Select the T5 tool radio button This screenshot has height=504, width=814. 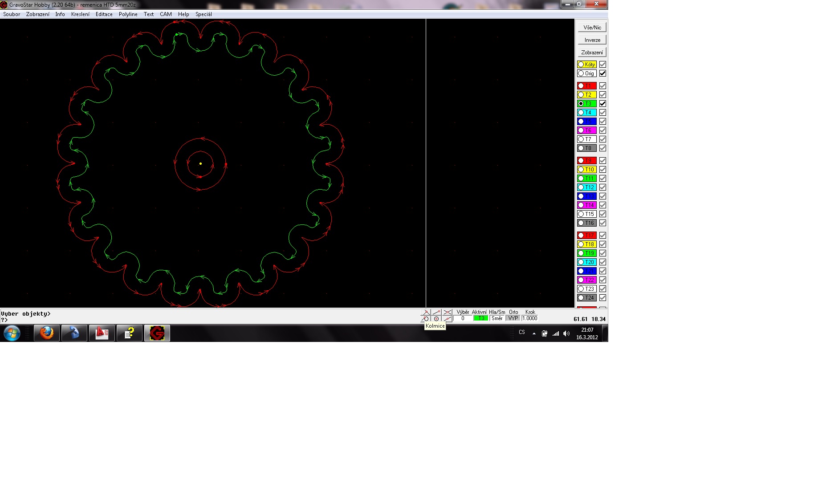tap(581, 122)
